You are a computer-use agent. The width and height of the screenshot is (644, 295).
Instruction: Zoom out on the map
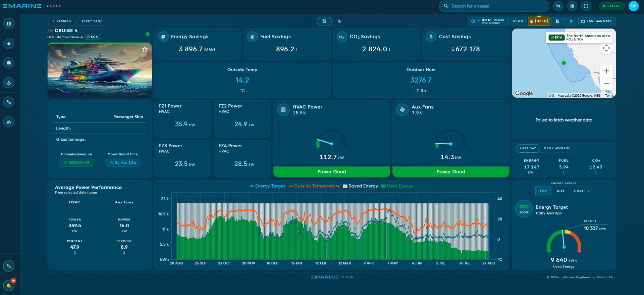tap(606, 84)
